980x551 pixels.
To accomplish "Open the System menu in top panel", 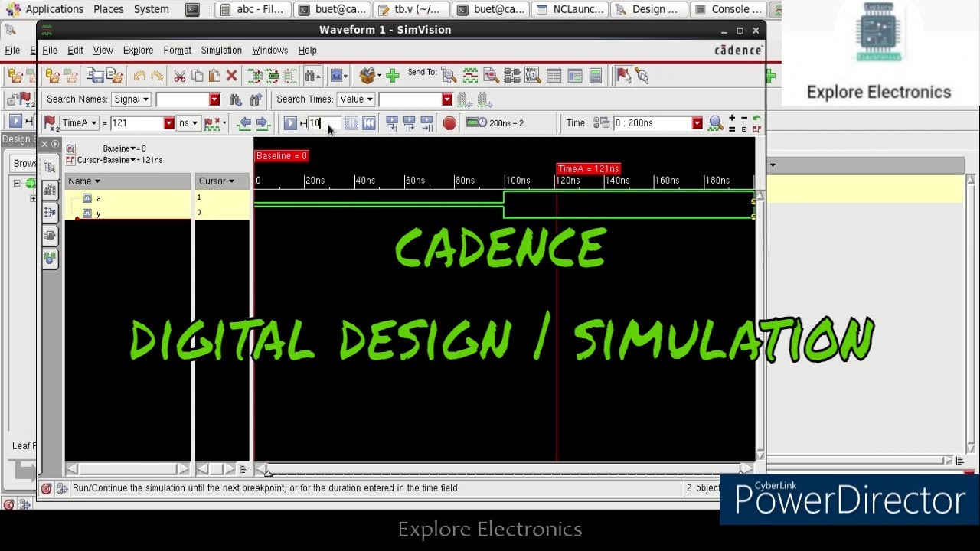I will [151, 9].
